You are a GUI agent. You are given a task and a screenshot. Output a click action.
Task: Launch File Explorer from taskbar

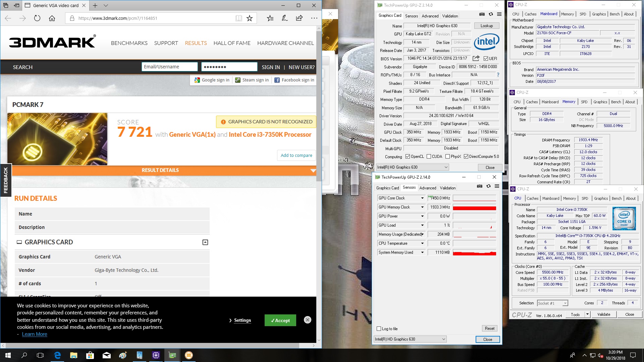73,355
